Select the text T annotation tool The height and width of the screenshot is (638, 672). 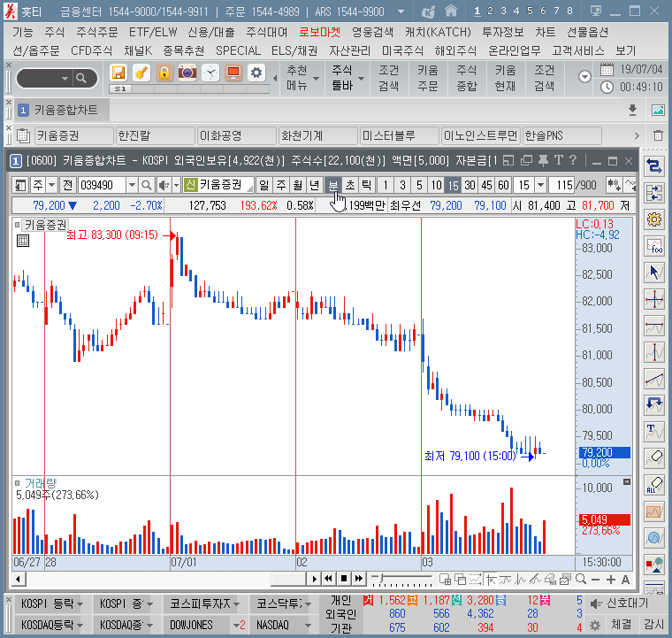[654, 432]
